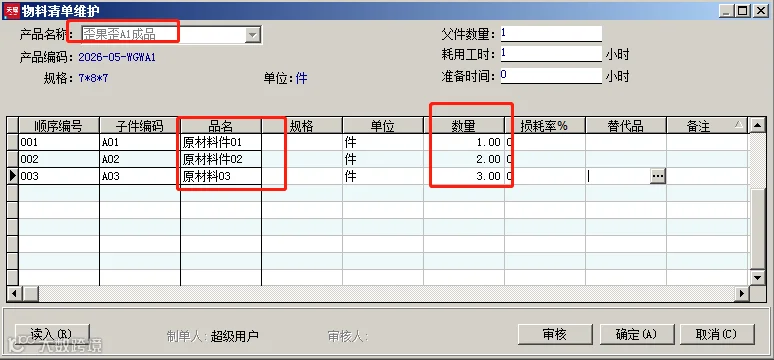Click the 数量 column header
This screenshot has height=360, width=774.
click(x=464, y=126)
